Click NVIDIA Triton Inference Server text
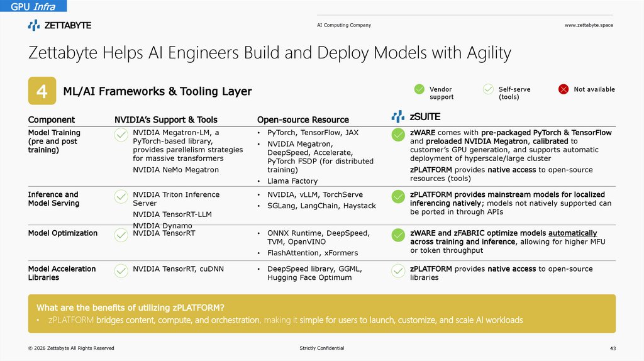The height and width of the screenshot is (361, 644). click(176, 199)
